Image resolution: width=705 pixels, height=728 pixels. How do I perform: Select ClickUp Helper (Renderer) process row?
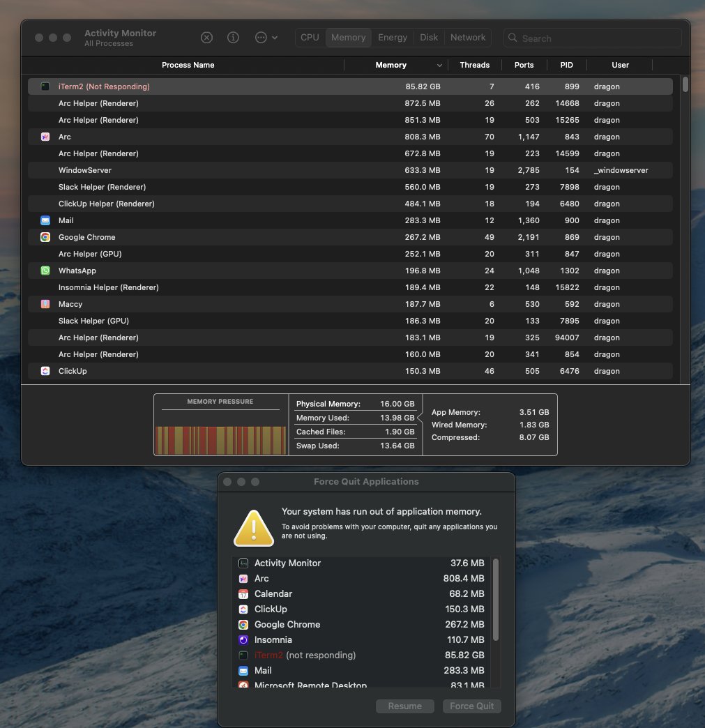(350, 204)
